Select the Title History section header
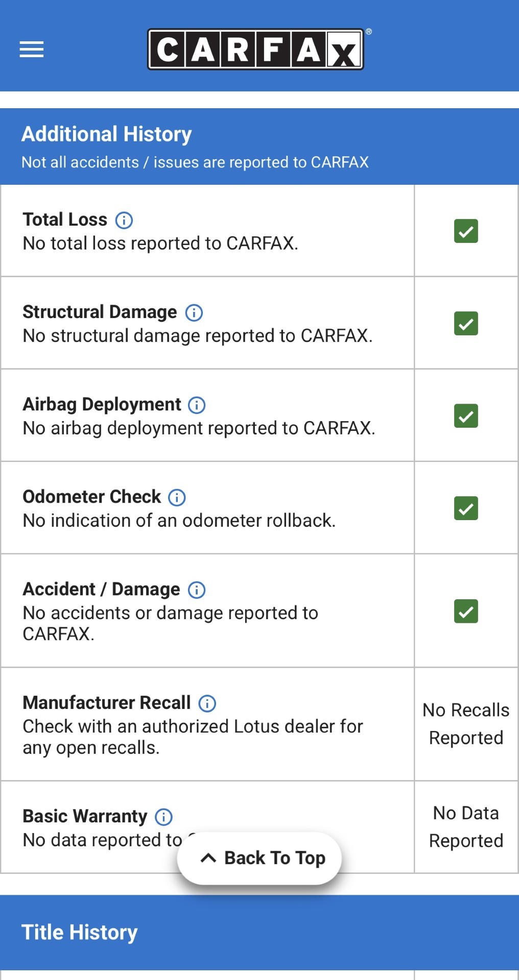This screenshot has width=519, height=980. (x=80, y=933)
